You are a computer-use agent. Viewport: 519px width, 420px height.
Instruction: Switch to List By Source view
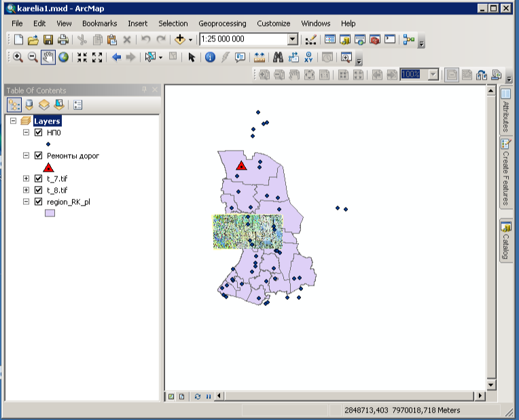pos(29,105)
